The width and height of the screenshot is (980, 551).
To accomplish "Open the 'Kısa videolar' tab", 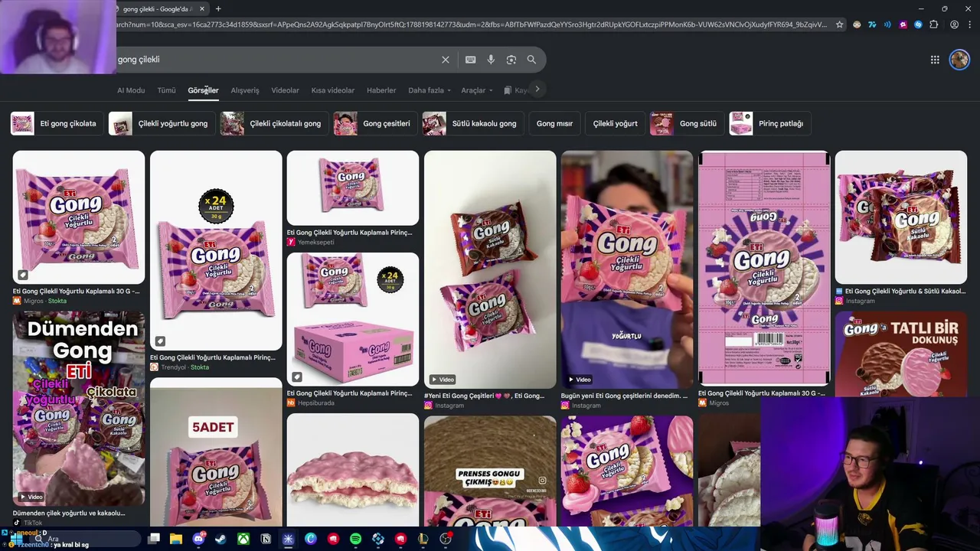I will pos(333,90).
